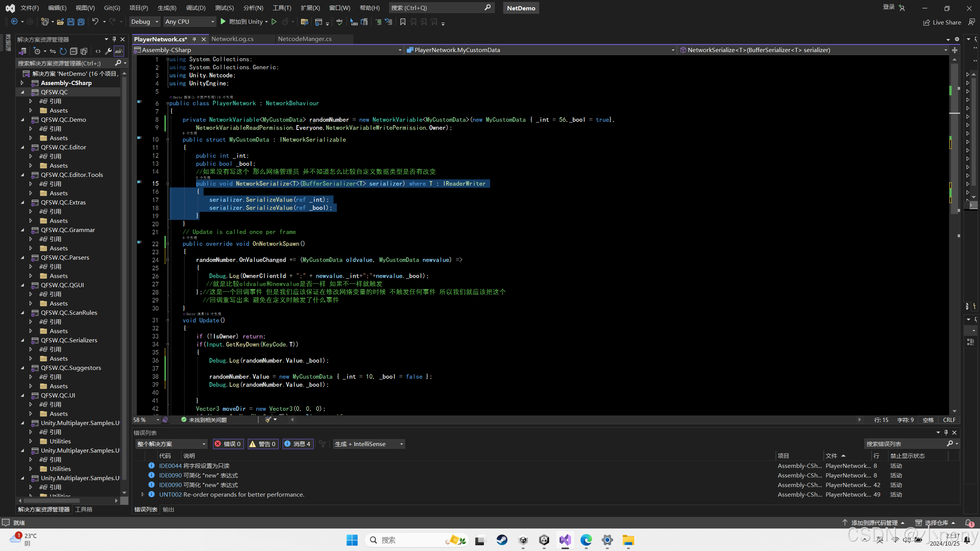Click the Refresh icon in Solution Explorer
Viewport: 980px width, 551px height.
[x=63, y=51]
